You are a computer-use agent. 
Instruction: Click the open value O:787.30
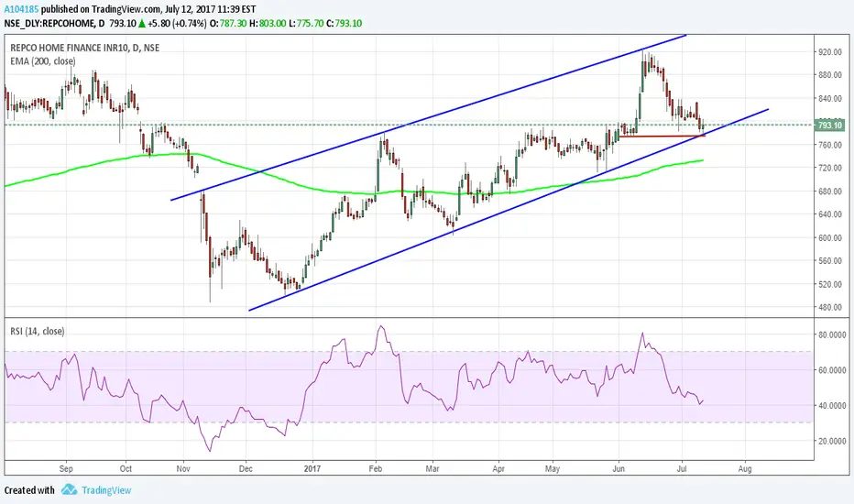coord(228,24)
